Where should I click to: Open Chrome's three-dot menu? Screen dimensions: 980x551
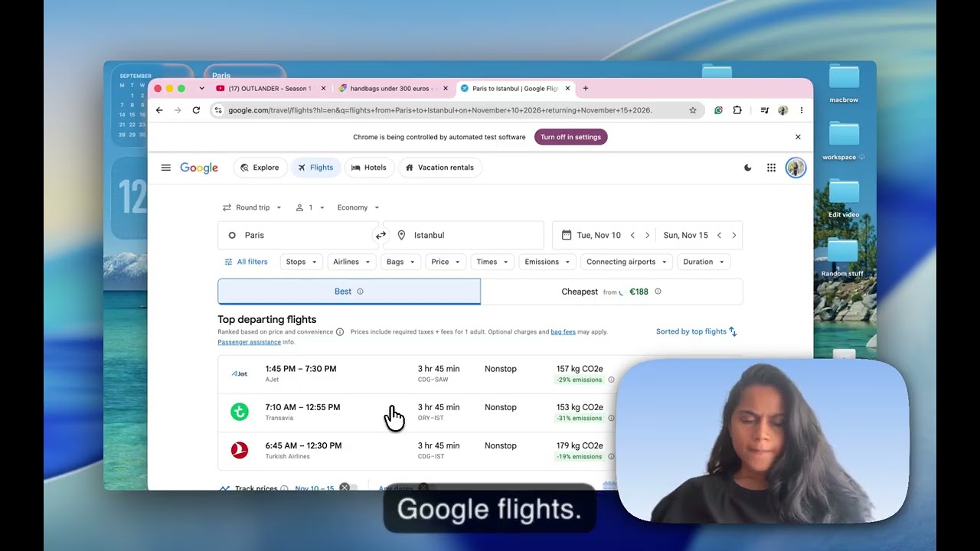pos(802,110)
